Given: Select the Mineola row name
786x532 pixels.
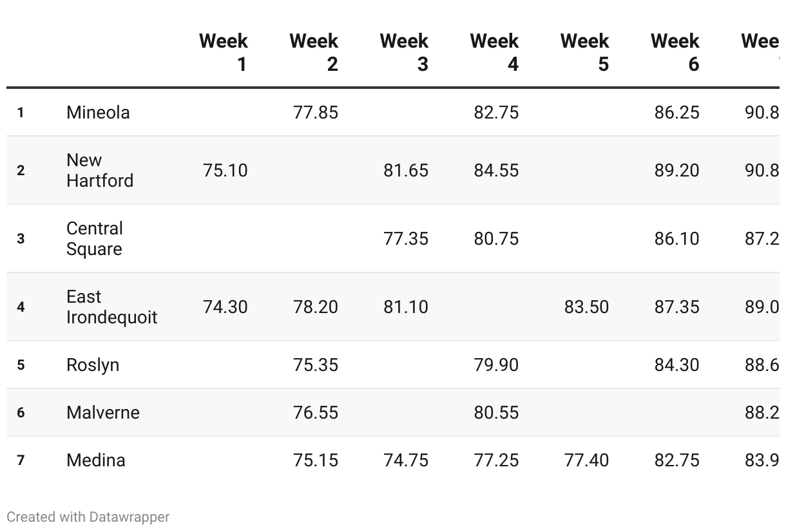Looking at the screenshot, I should tap(98, 113).
